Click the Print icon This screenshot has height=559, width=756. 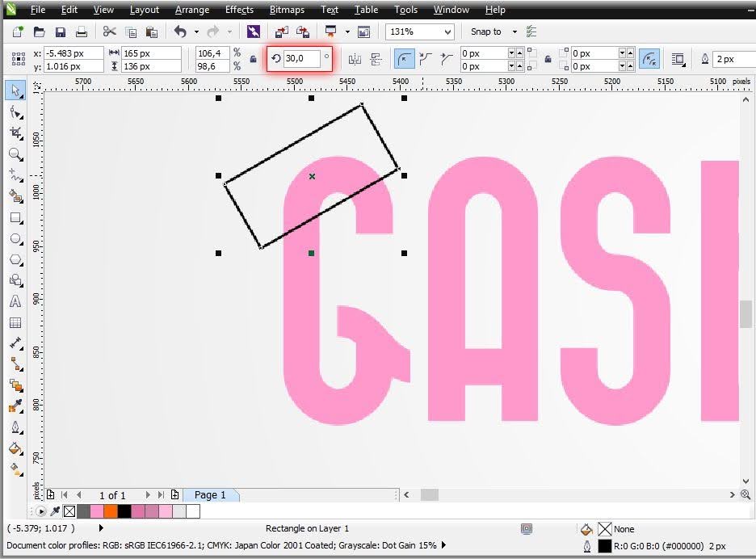[x=82, y=32]
